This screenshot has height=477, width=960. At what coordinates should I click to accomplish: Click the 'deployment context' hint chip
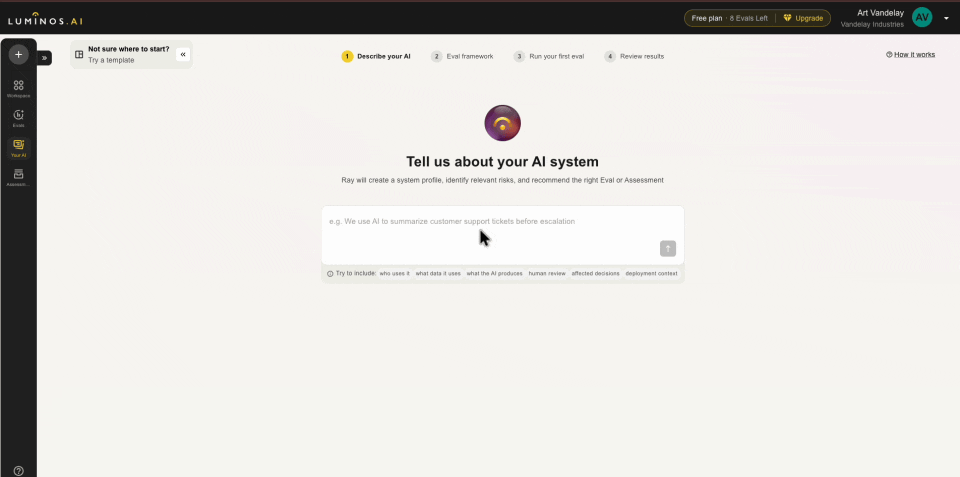pos(651,274)
